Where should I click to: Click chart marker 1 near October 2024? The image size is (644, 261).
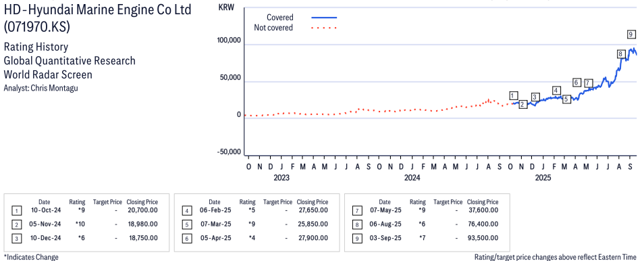[513, 95]
